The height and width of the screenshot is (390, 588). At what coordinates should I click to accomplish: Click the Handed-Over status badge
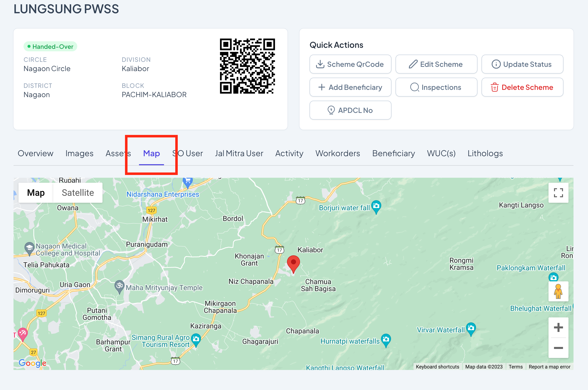pos(50,47)
